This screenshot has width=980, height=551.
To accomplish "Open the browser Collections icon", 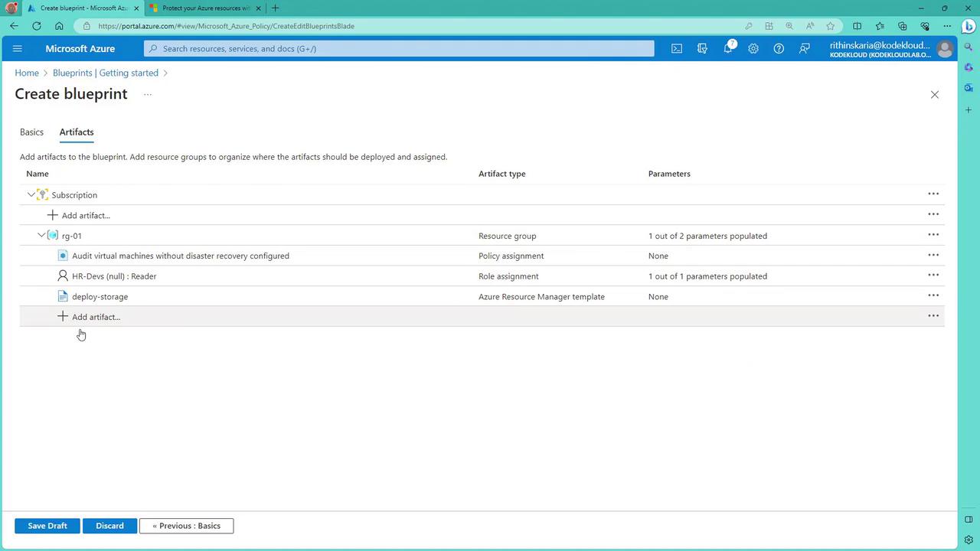I will pos(903,26).
